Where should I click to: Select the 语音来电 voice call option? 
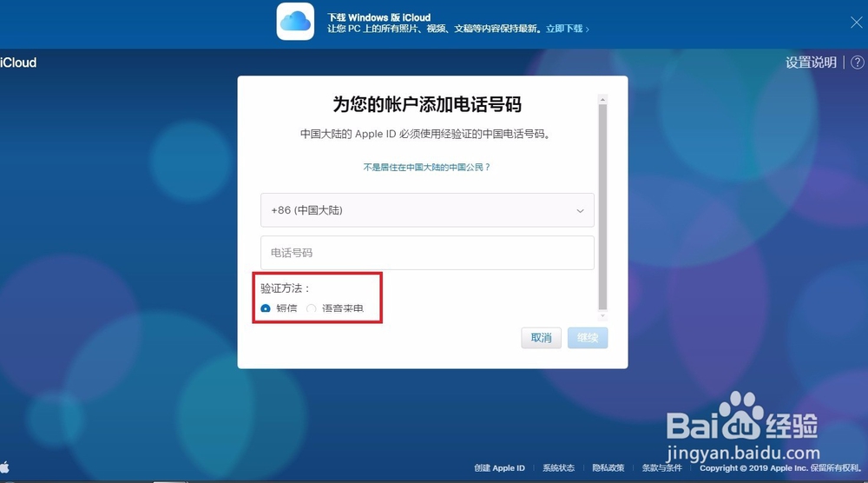point(311,308)
